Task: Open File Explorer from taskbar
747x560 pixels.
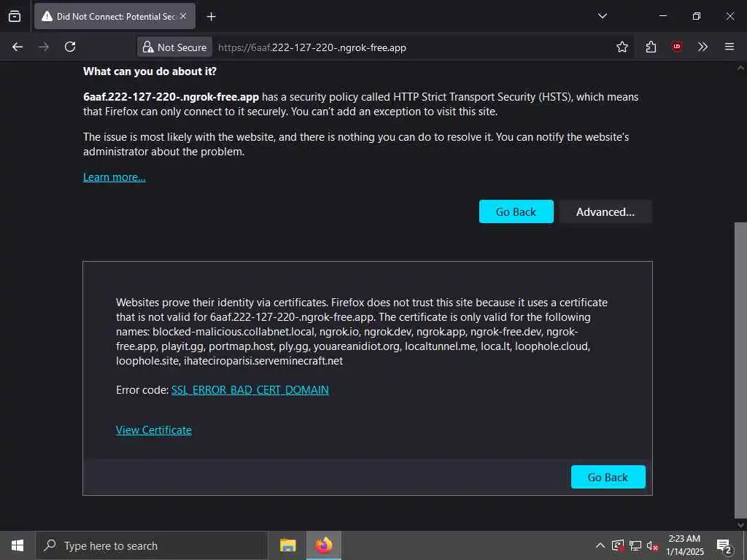Action: pyautogui.click(x=287, y=545)
